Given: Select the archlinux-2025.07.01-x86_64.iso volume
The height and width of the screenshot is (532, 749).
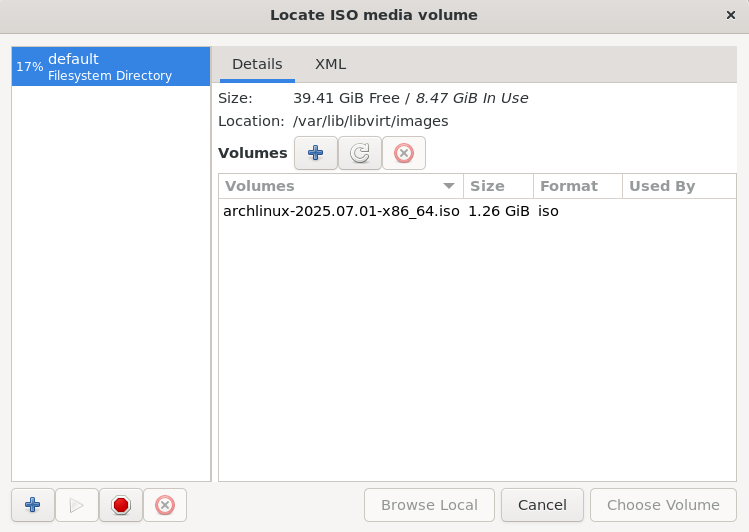Looking at the screenshot, I should click(x=341, y=211).
